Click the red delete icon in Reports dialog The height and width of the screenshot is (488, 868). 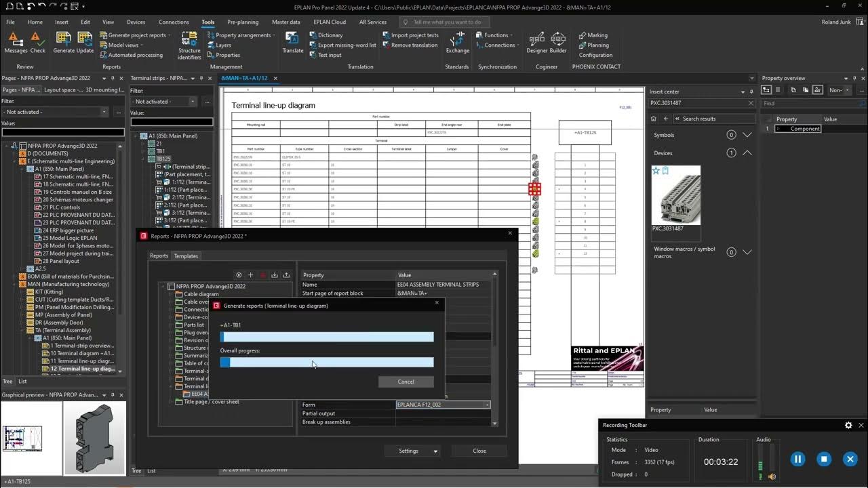coord(262,275)
